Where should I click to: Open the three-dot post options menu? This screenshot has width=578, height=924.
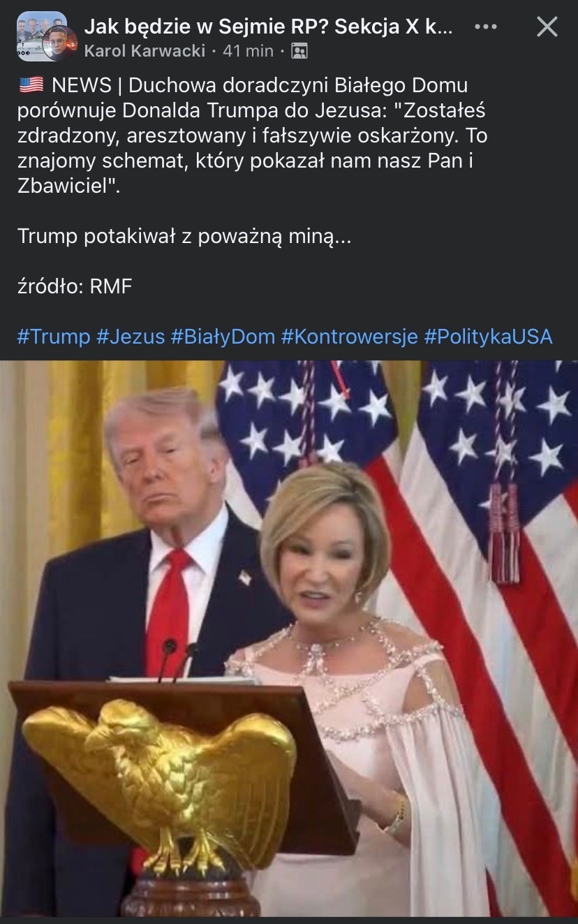[486, 27]
